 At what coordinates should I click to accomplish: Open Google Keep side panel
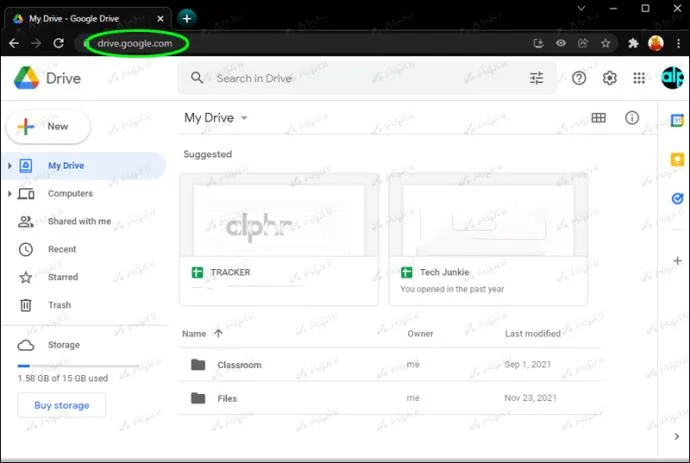click(677, 159)
